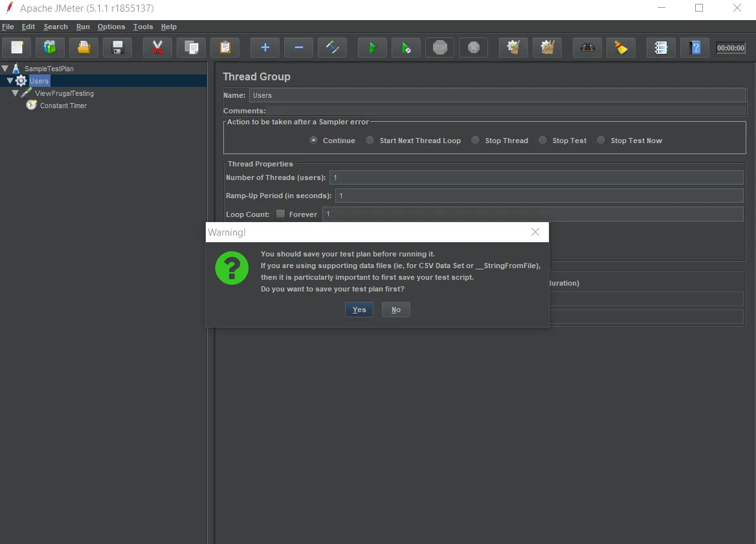The width and height of the screenshot is (756, 544).
Task: Click the Shutdown threads icon
Action: [x=474, y=47]
